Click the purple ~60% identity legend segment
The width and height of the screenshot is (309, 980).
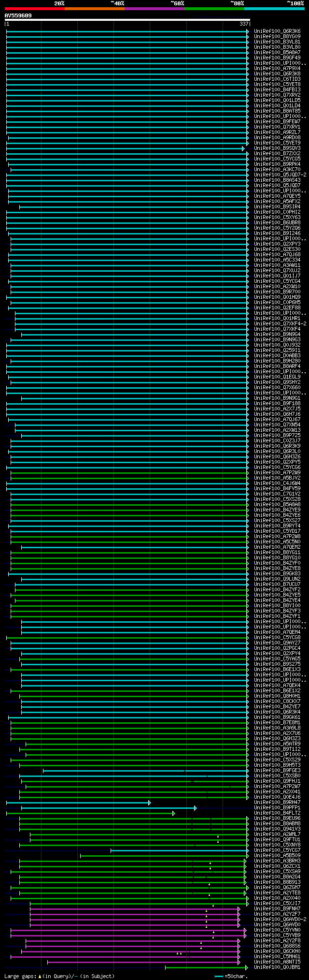154,9
